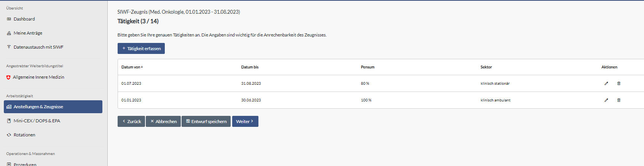Edit the 01.07.2023 activity row
644x166 pixels.
pyautogui.click(x=606, y=84)
